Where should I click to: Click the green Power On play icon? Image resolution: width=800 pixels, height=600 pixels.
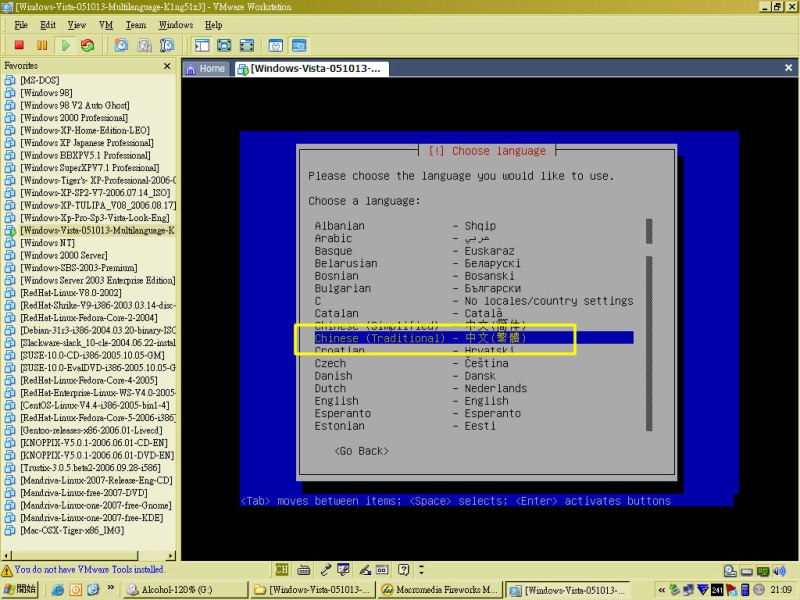pyautogui.click(x=65, y=45)
